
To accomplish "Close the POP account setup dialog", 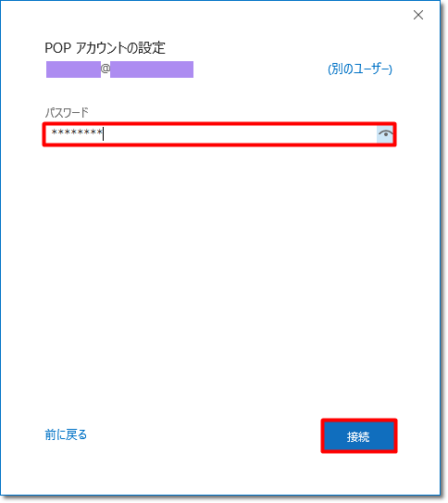I will coord(417,15).
